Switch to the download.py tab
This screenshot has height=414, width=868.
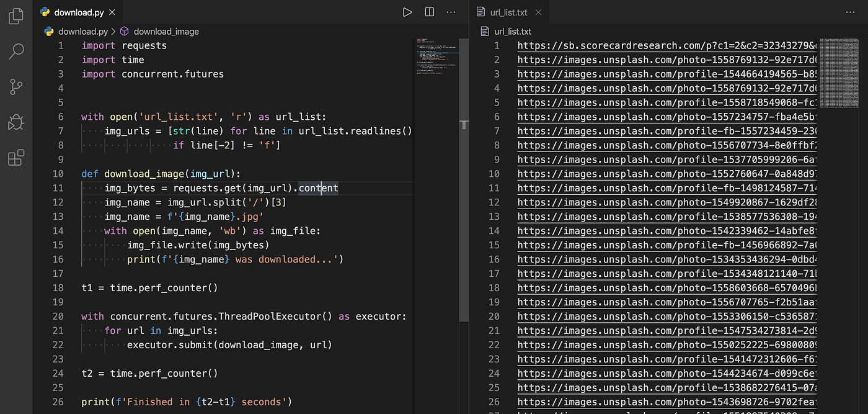79,11
